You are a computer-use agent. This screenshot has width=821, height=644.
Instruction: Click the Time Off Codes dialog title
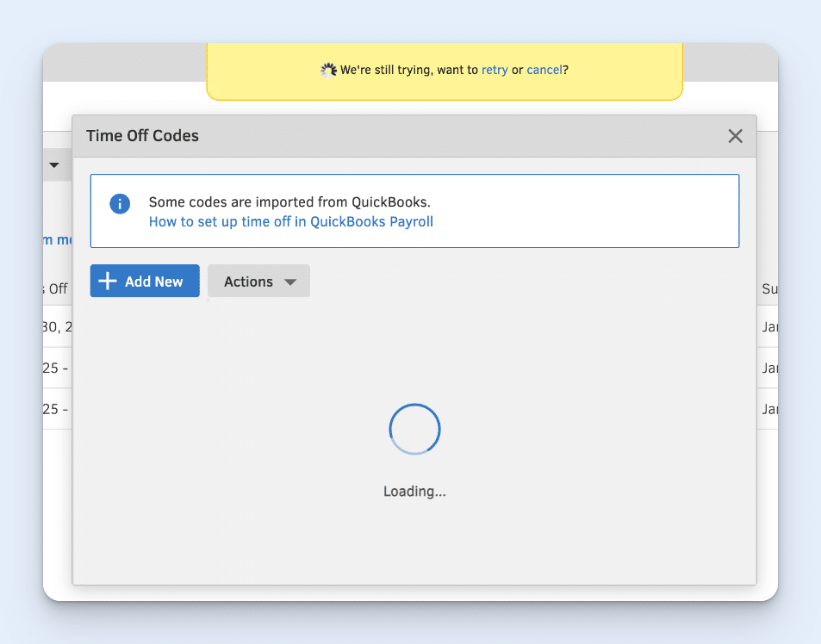point(142,135)
